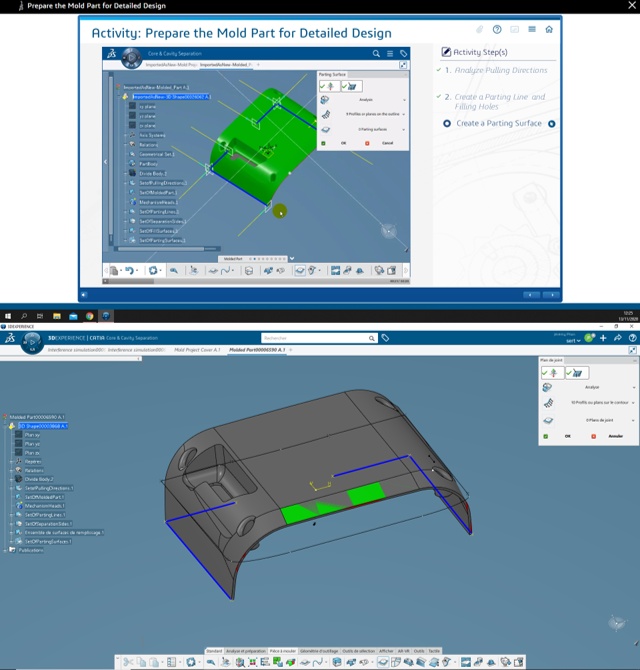
Task: Click the paperclip attachment icon in Activity header
Action: pos(479,29)
